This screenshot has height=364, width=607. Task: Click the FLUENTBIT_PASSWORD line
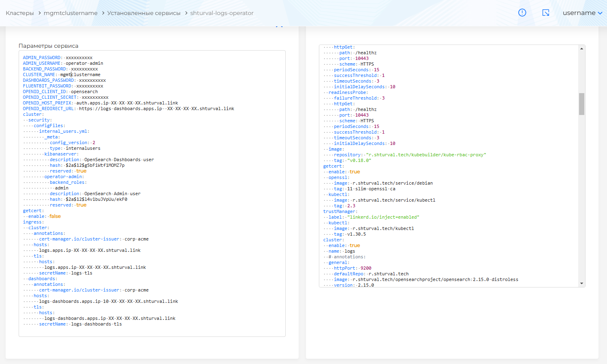[63, 86]
